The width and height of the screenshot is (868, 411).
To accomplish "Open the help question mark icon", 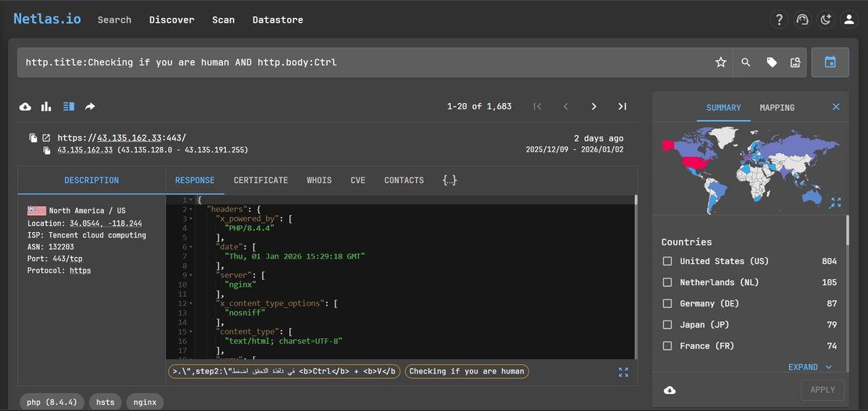I will tap(779, 20).
